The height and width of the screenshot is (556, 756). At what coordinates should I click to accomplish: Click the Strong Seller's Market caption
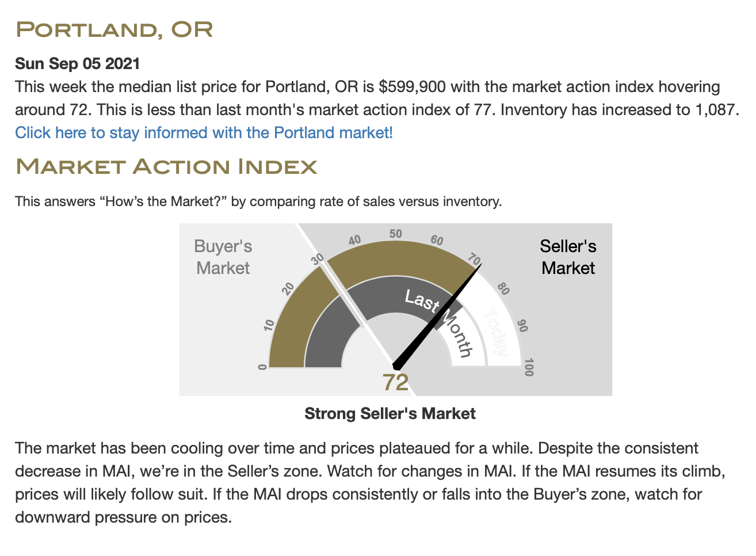coord(390,414)
